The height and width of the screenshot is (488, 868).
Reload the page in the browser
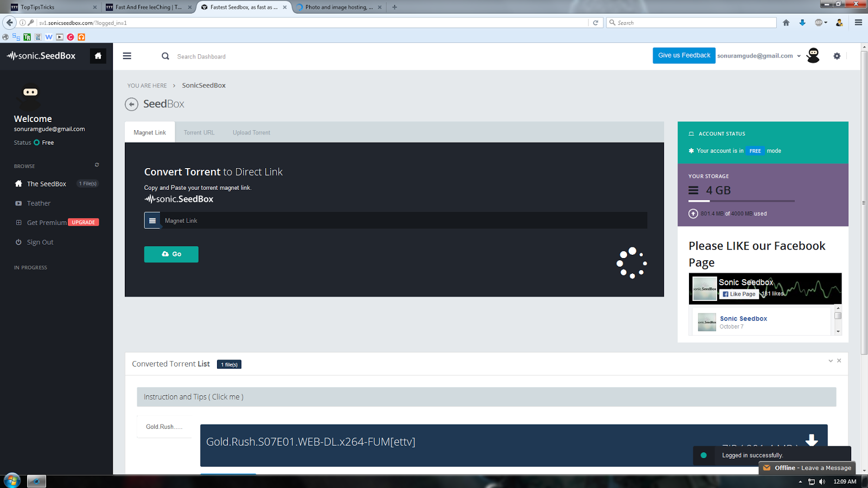coord(596,23)
